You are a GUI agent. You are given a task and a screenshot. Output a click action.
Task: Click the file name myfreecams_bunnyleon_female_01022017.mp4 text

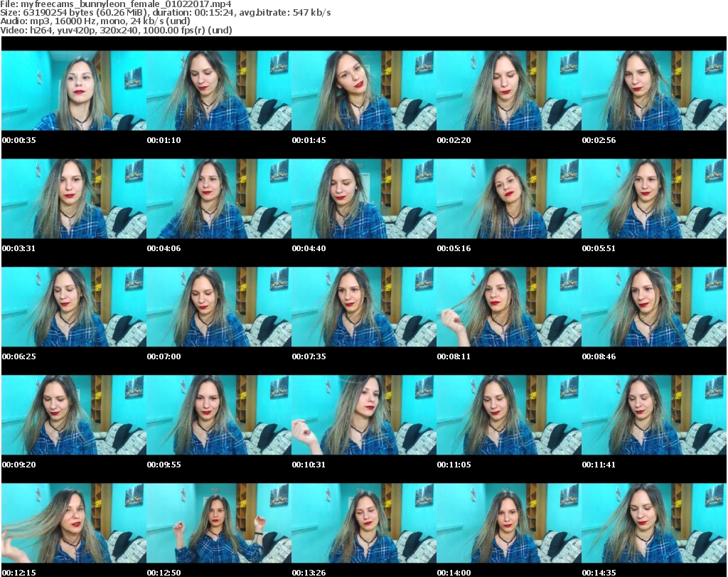pyautogui.click(x=126, y=4)
